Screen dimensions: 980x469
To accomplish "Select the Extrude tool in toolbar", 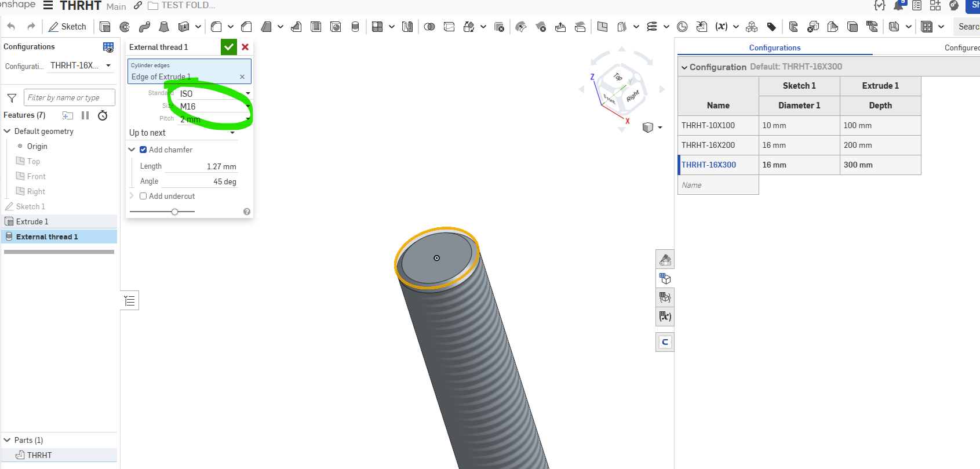I will click(105, 27).
